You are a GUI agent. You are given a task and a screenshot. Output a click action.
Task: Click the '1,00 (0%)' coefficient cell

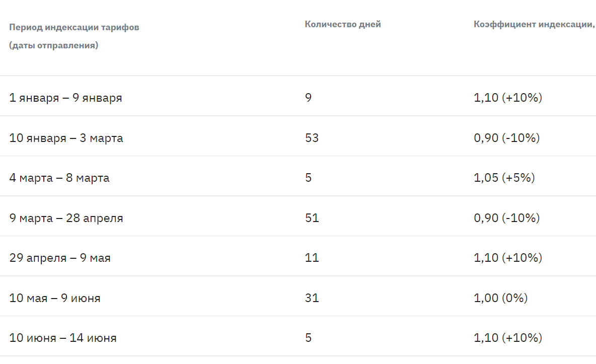tap(500, 299)
